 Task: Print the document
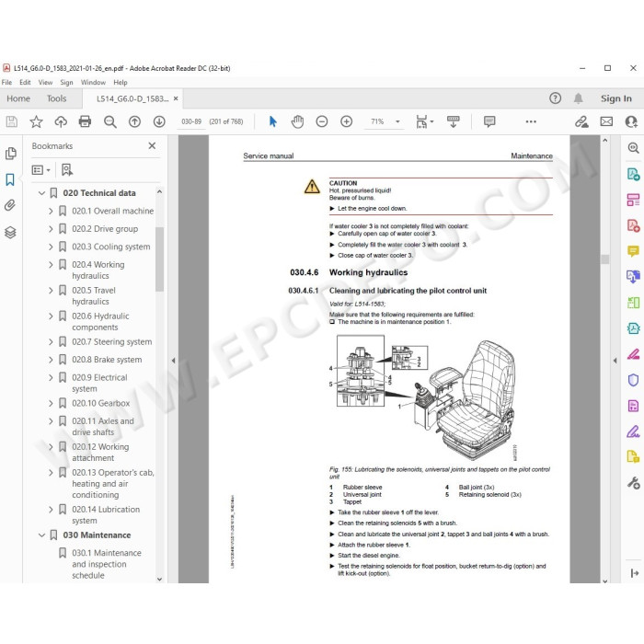pos(85,121)
